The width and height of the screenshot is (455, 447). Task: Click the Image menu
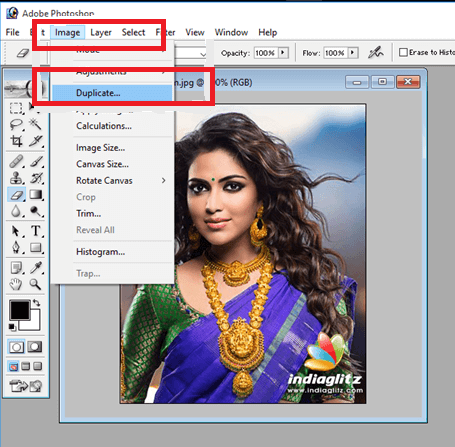[x=68, y=32]
